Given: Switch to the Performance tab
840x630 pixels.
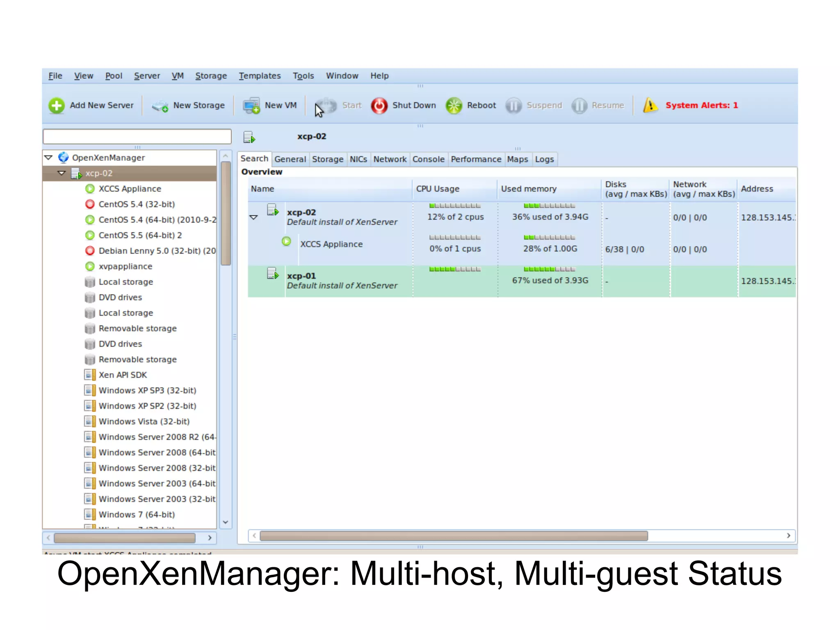Looking at the screenshot, I should pos(476,159).
